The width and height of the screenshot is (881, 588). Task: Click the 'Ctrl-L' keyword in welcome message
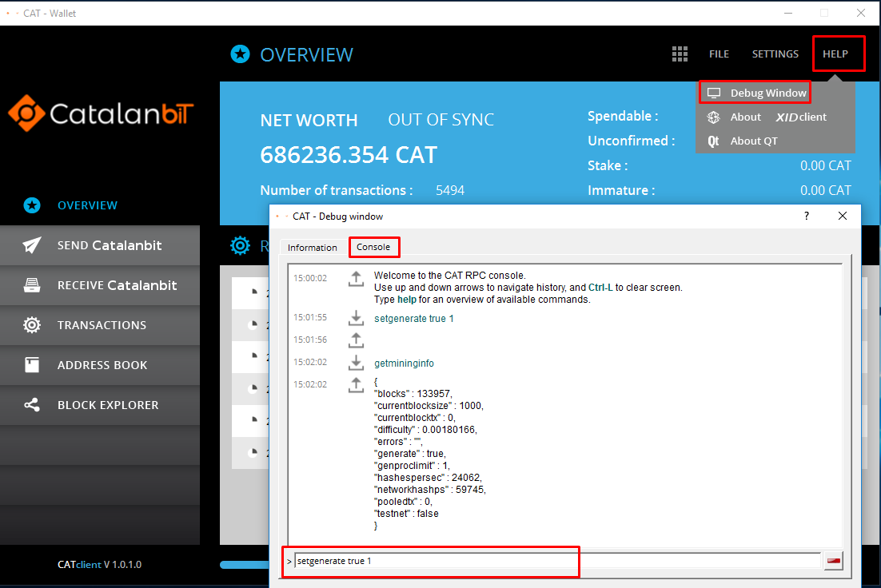[x=600, y=288]
